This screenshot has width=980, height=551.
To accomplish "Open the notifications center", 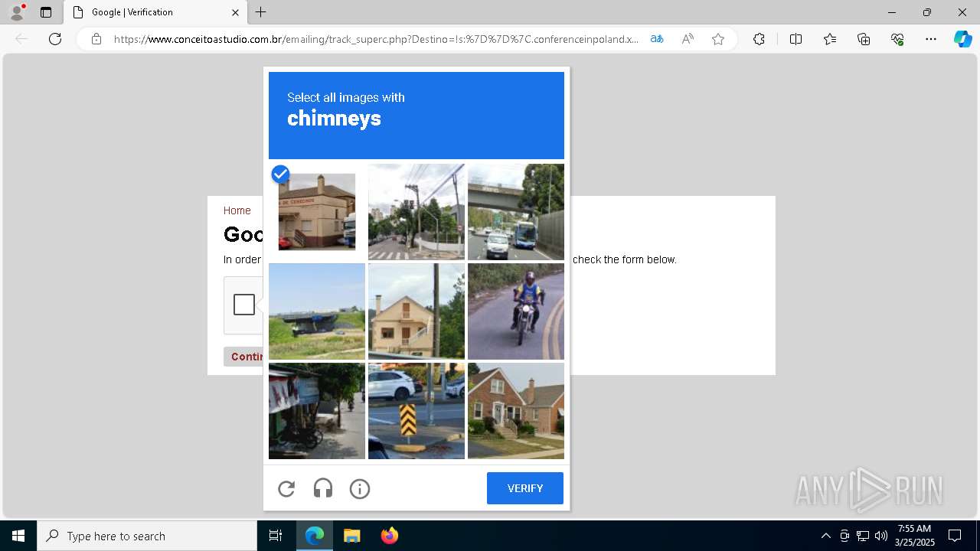I will tap(955, 536).
